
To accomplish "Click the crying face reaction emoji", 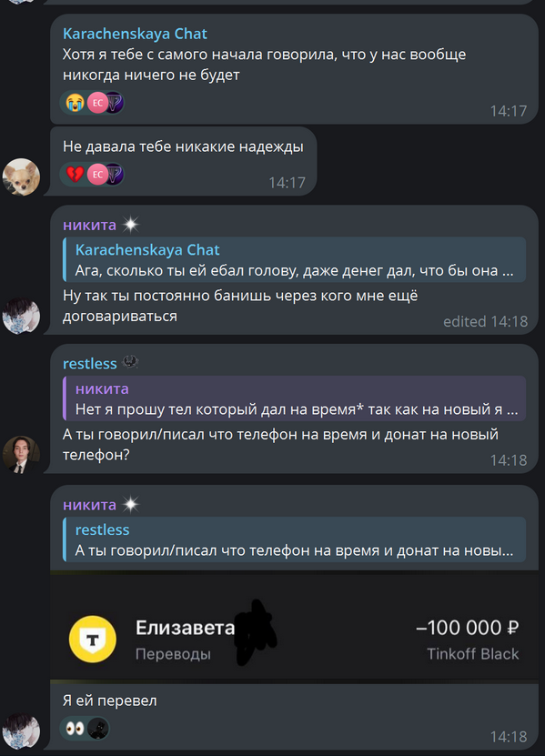I will [76, 103].
